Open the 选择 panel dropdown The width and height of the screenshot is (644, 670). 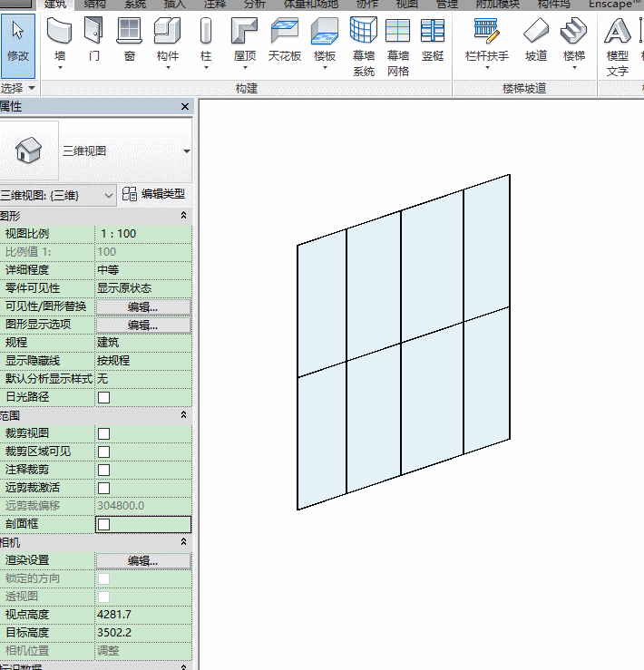point(31,89)
